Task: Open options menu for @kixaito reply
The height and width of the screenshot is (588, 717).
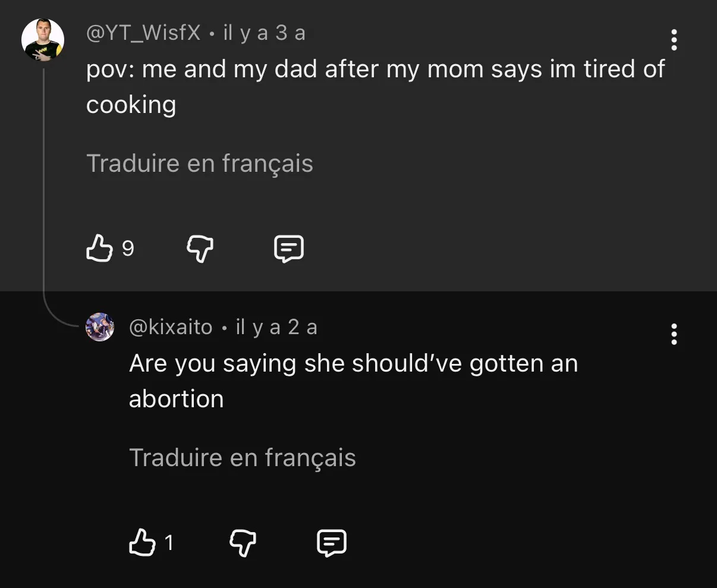Action: click(x=674, y=334)
